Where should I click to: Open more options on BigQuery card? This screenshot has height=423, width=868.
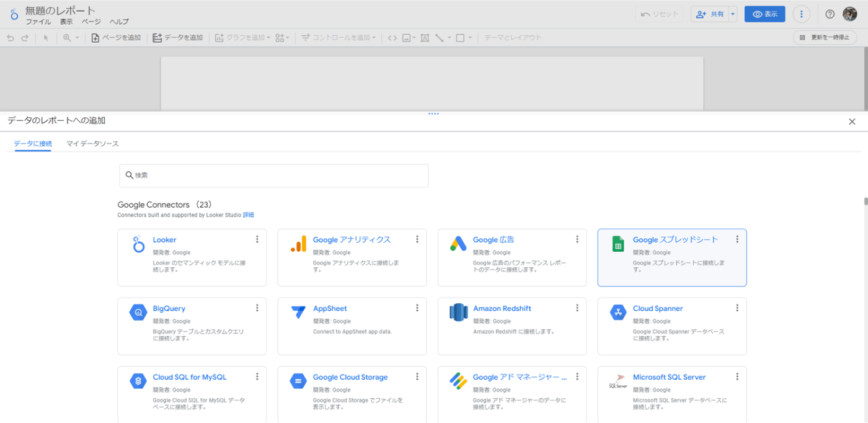coord(257,308)
